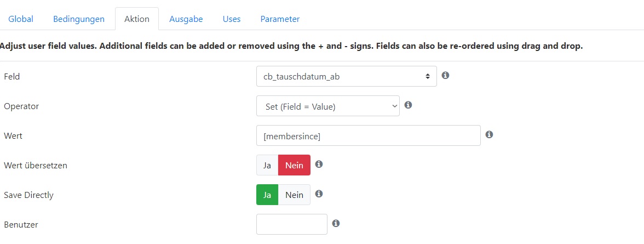
Task: Click the info icon beside Benutzer field
Action: click(x=336, y=223)
